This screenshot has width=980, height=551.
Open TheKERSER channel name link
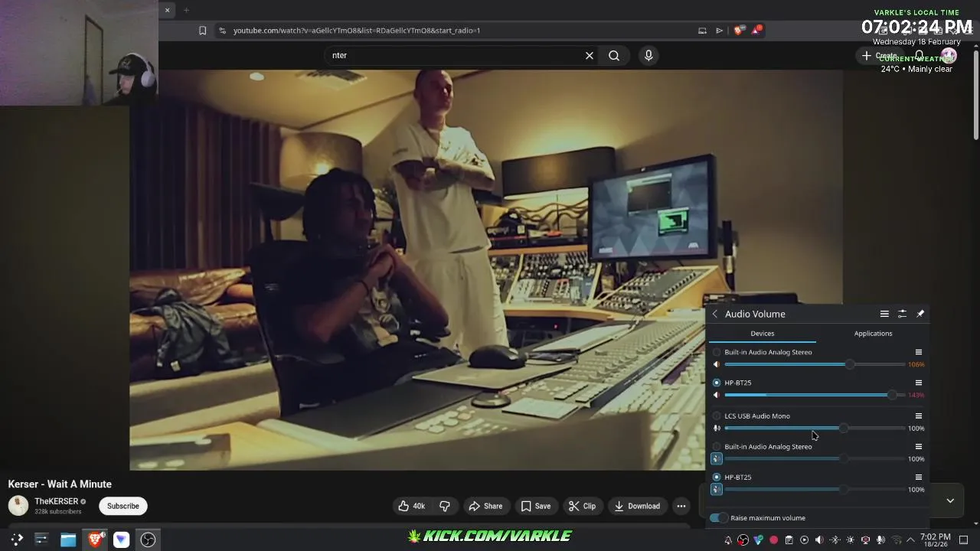57,501
